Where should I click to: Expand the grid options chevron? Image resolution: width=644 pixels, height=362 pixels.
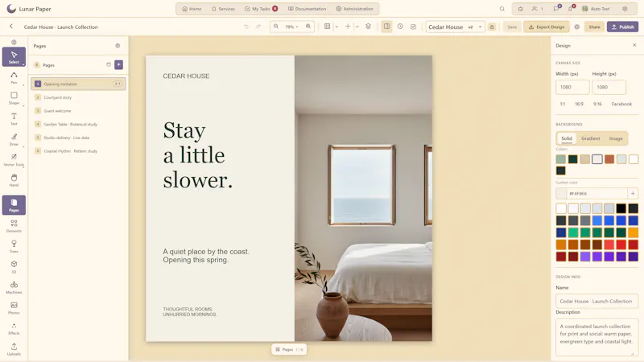[336, 27]
